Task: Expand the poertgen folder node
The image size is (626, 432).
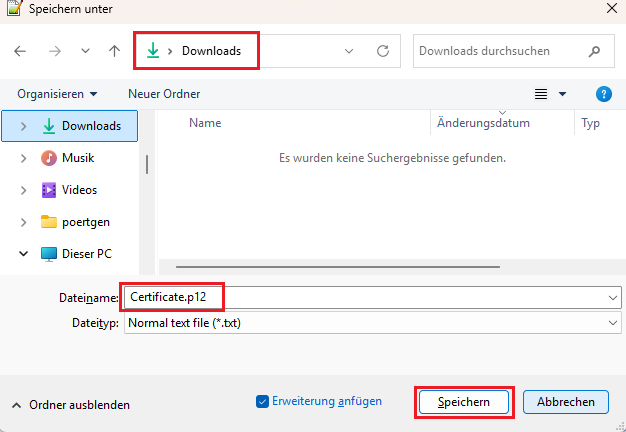Action: click(24, 222)
